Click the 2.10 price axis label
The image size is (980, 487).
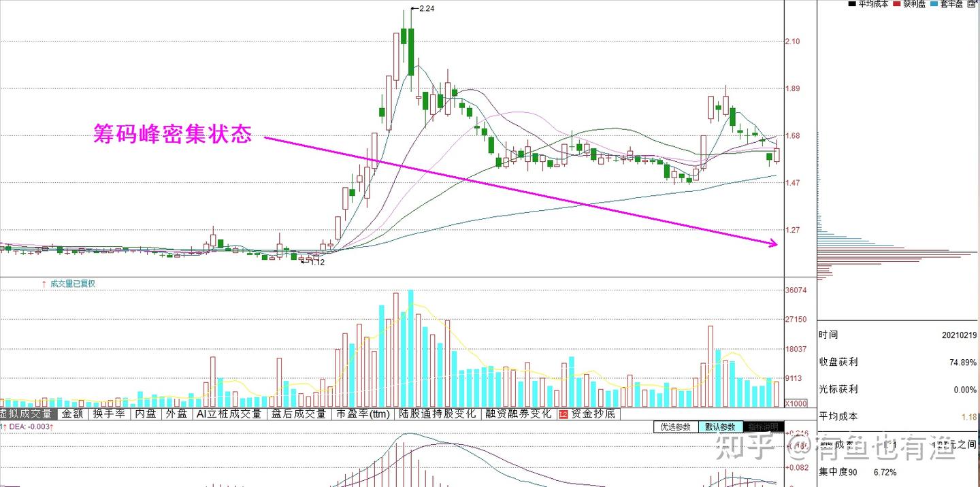(x=794, y=41)
